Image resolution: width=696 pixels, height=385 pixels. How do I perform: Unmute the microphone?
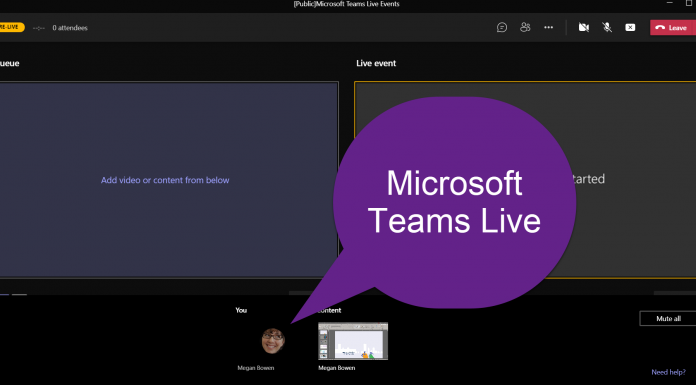click(607, 28)
